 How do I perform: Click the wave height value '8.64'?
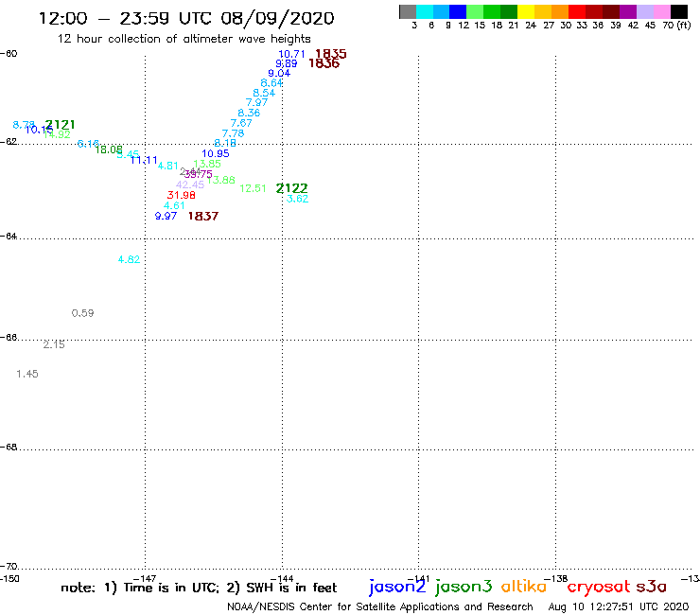click(x=271, y=83)
